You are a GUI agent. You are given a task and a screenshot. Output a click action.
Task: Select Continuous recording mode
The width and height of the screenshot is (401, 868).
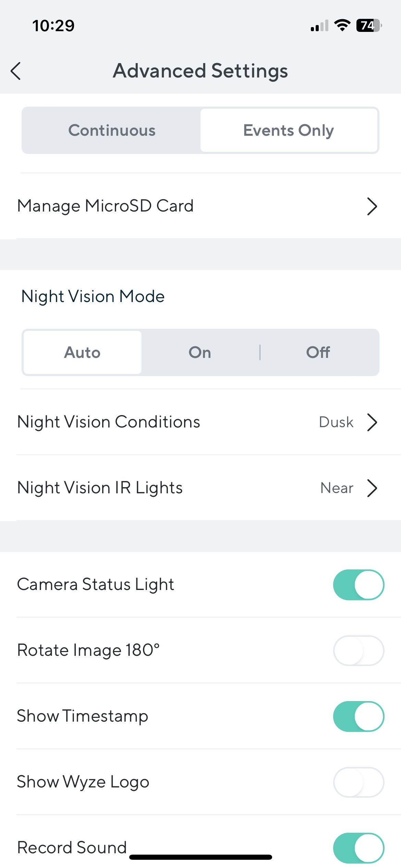click(112, 130)
